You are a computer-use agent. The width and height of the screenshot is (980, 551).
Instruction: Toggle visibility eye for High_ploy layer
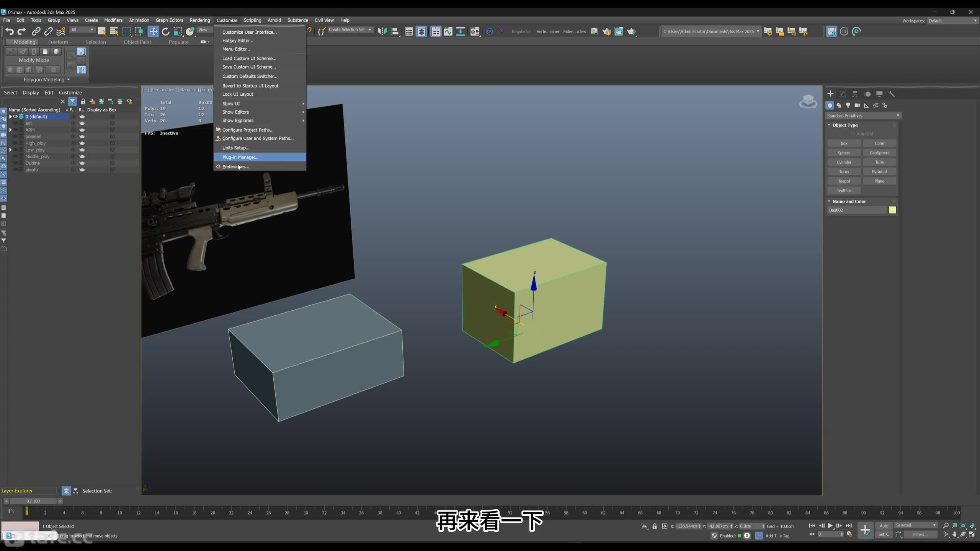pos(15,143)
